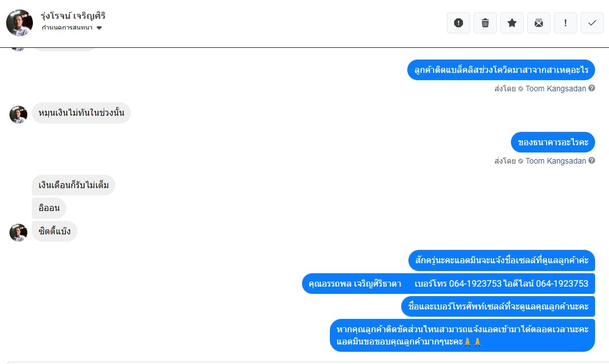Click help icon beside first Toom Kangsadan label
609x364 pixels.
click(x=592, y=88)
